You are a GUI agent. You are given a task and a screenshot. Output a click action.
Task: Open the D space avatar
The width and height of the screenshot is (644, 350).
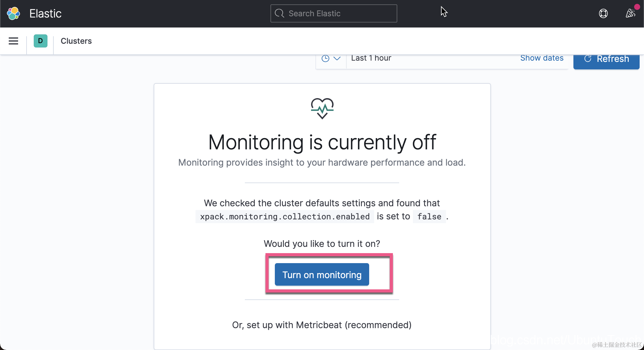[40, 41]
